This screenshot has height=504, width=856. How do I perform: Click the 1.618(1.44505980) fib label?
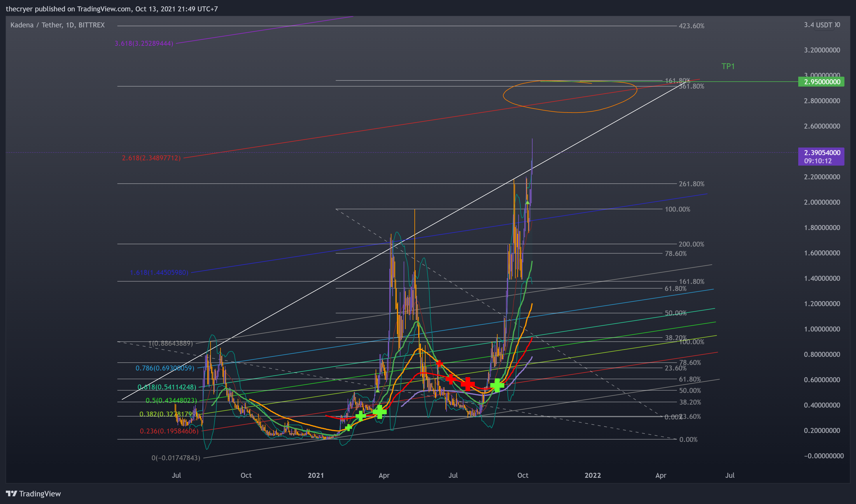tap(159, 272)
